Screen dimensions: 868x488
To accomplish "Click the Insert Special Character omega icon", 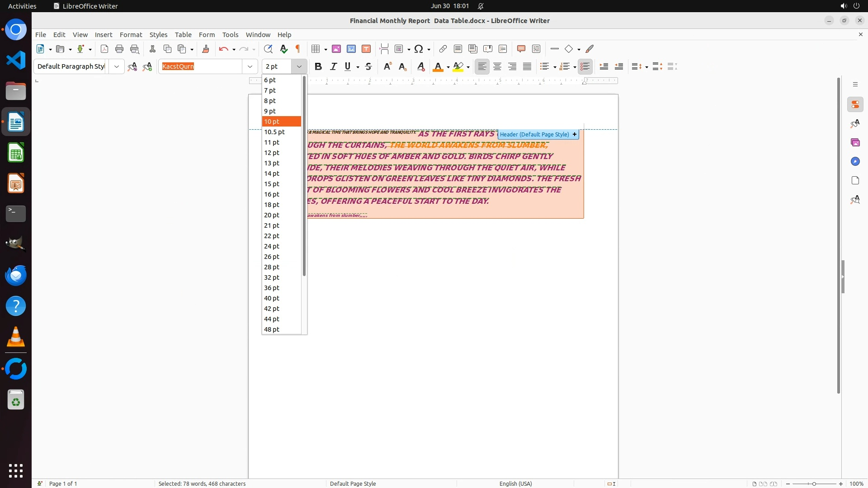I will (x=419, y=49).
